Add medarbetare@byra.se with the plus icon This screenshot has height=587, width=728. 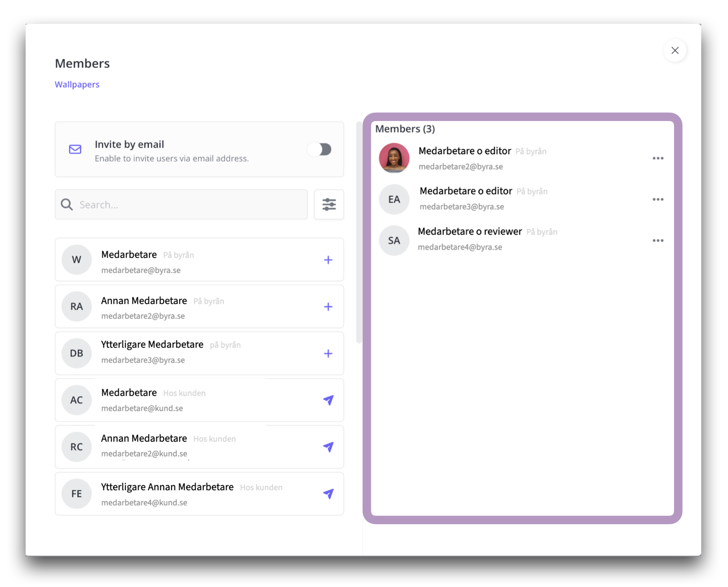click(328, 260)
